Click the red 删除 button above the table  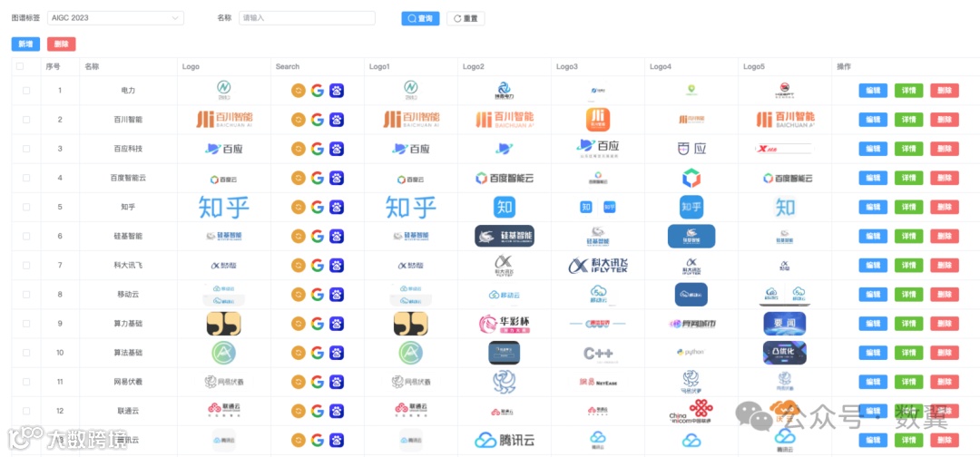(62, 44)
